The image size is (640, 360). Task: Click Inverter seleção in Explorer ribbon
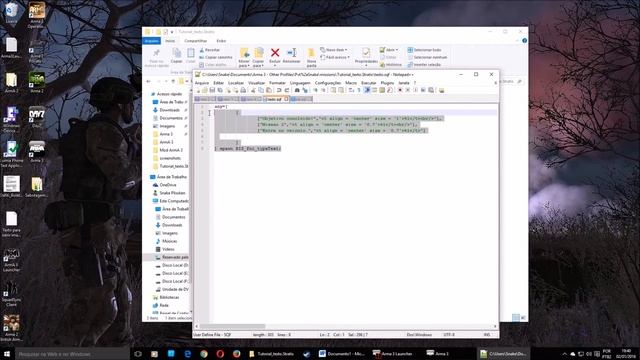coord(424,65)
